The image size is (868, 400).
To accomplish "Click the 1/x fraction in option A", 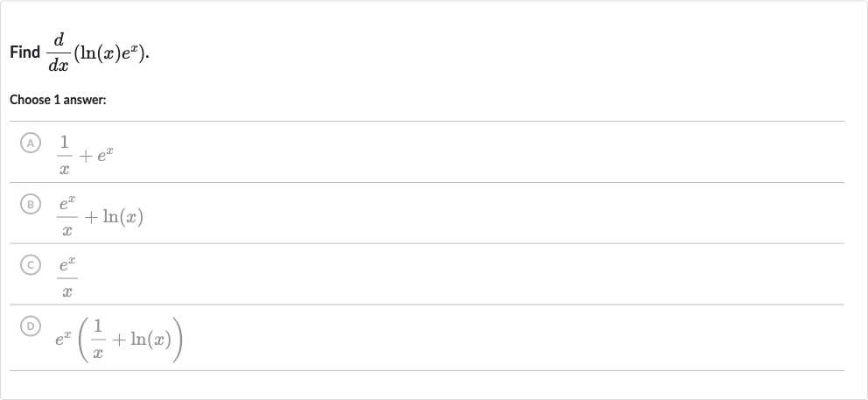I will click(x=64, y=155).
